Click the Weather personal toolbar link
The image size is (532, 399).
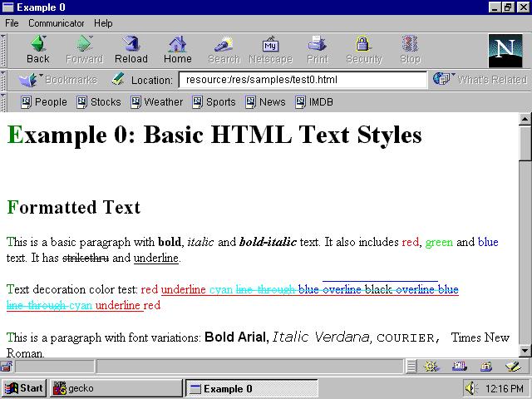[x=155, y=102]
